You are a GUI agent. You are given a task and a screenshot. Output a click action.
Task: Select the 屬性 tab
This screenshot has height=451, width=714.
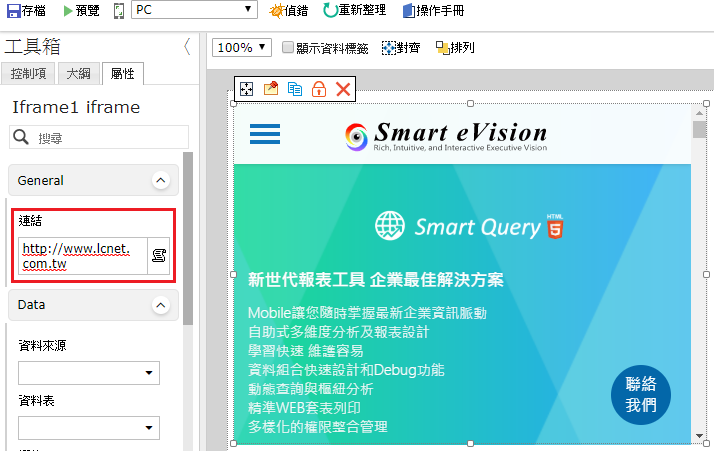tap(122, 73)
